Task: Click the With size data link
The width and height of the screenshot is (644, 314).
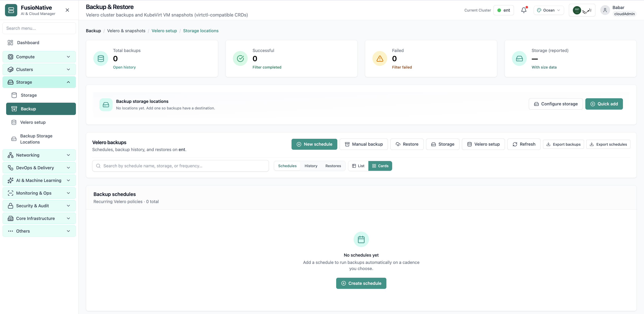Action: point(544,67)
